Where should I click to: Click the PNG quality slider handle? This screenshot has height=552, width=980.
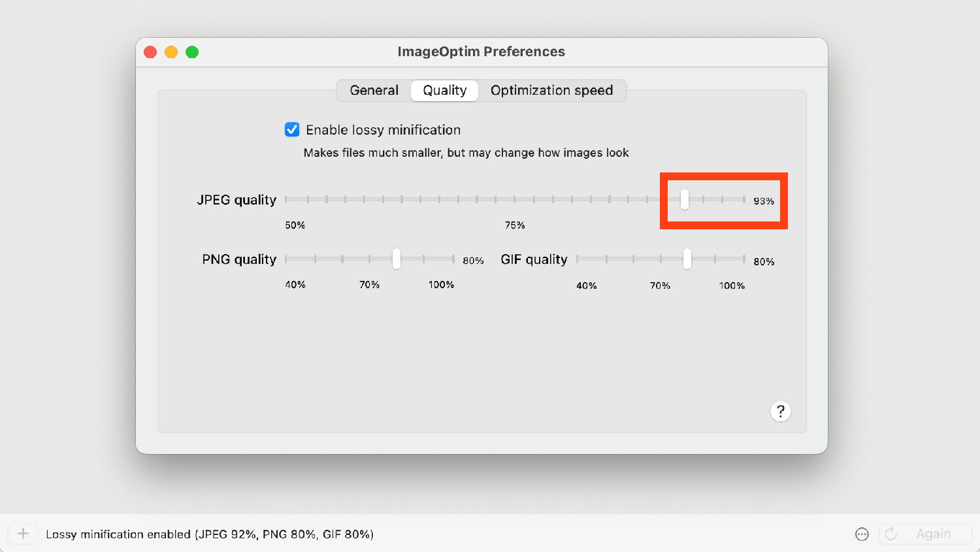pos(397,259)
